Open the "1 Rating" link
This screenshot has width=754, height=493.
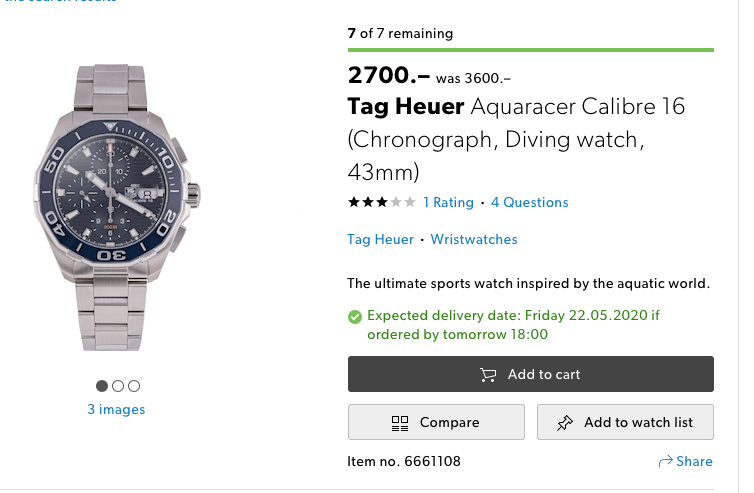(x=448, y=202)
